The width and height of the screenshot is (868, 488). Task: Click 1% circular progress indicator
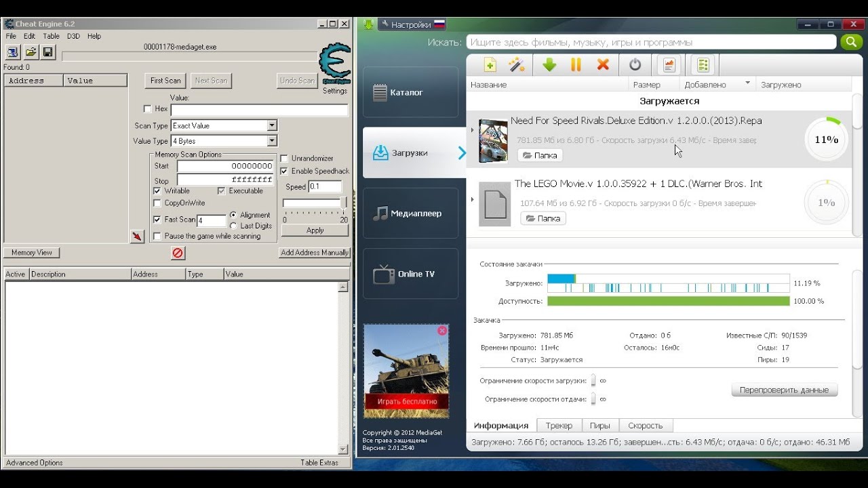click(x=826, y=203)
